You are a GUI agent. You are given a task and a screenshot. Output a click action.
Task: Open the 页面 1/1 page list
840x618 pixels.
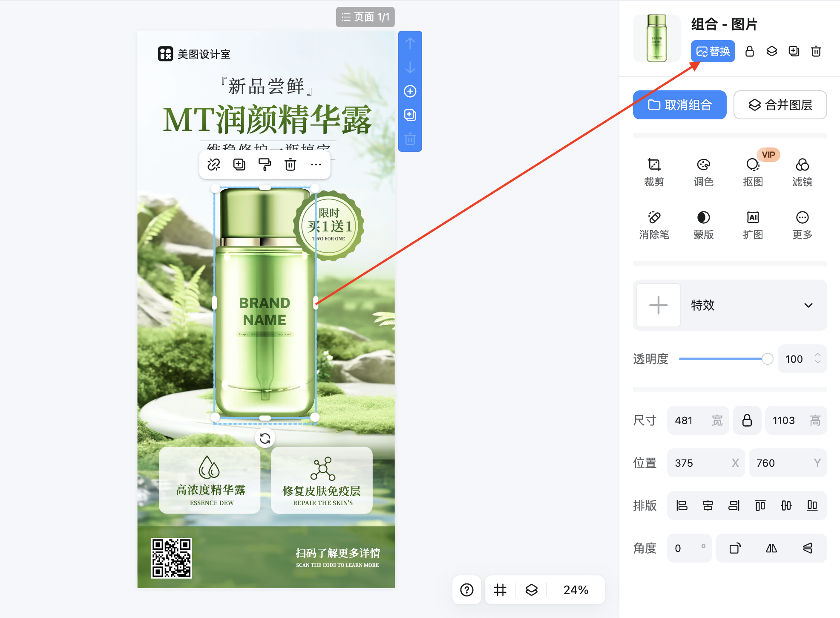click(x=365, y=17)
